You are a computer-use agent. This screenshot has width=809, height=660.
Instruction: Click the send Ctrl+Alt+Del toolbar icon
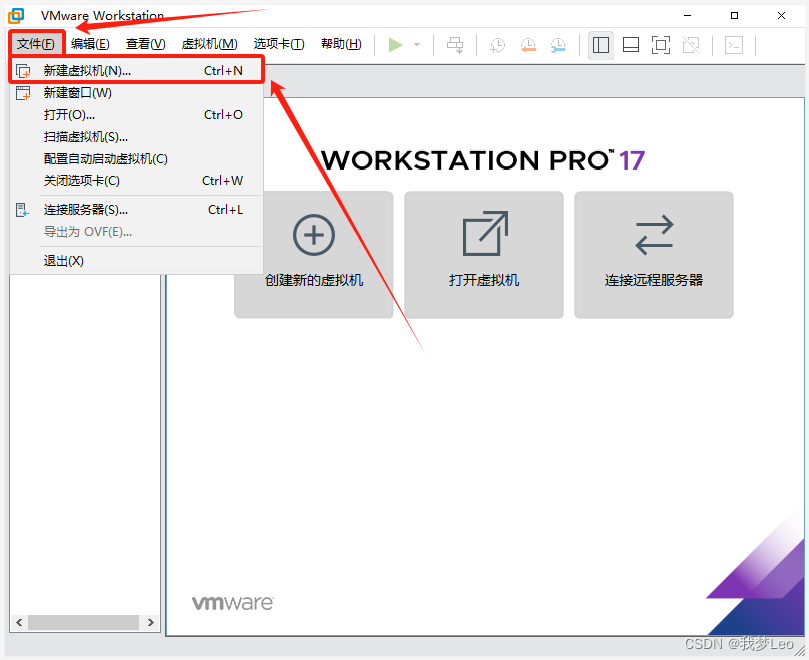point(455,45)
